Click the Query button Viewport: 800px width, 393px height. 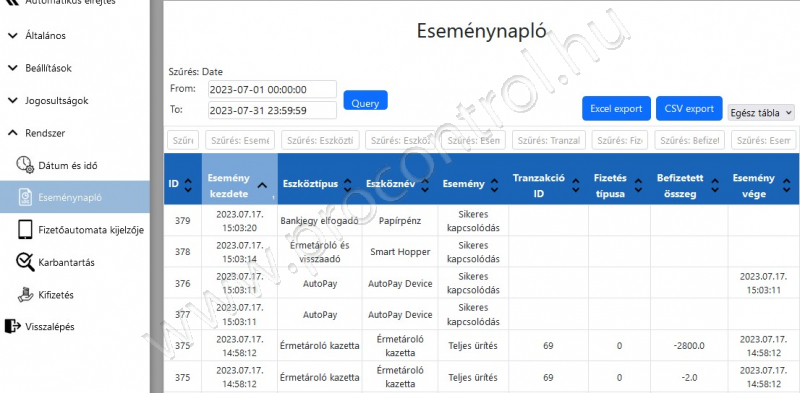point(365,100)
